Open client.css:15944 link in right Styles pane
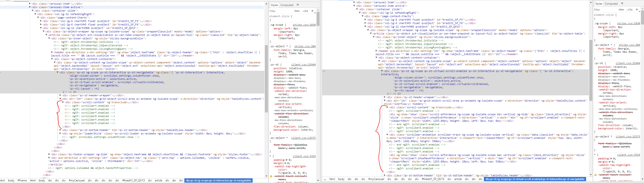Screen dimensions: 644x183 tap(628, 63)
